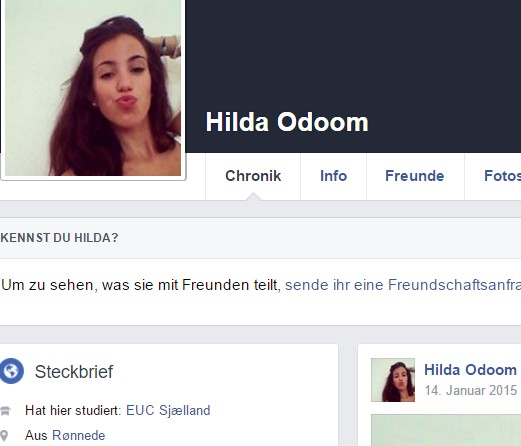The height and width of the screenshot is (446, 521).
Task: Click the globe icon beside Steckbrief
Action: (12, 371)
